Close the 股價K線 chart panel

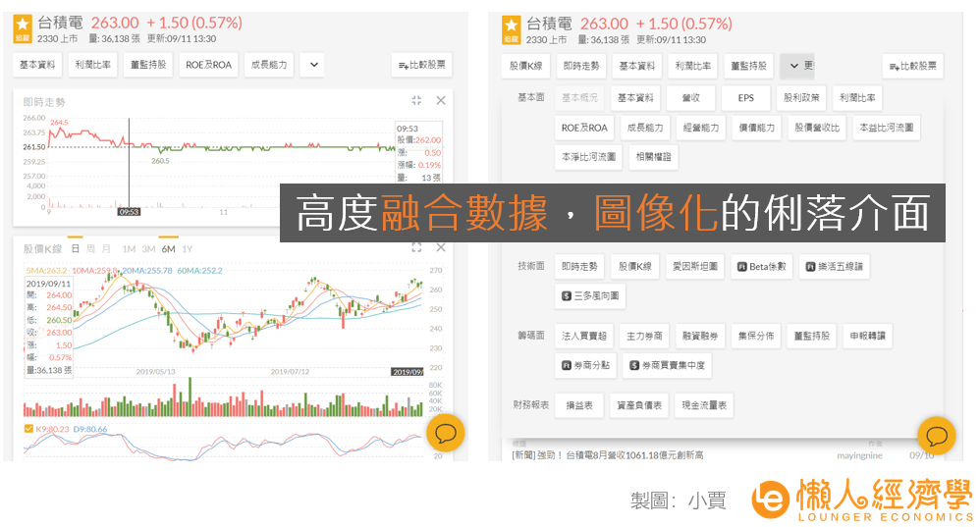441,248
